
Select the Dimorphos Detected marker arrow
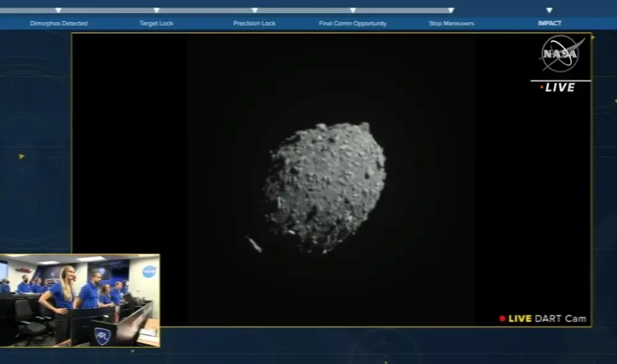click(59, 10)
